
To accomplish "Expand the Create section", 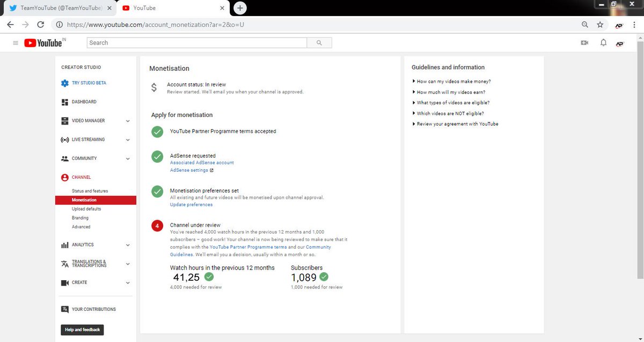I will [x=128, y=283].
